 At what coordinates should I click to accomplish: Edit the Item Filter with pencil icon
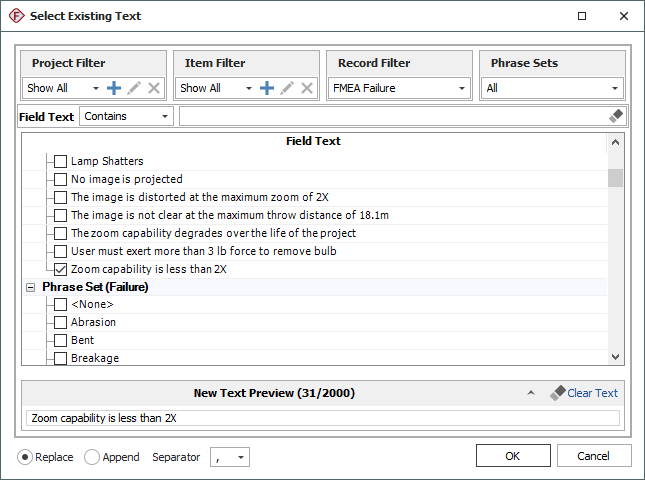coord(287,88)
